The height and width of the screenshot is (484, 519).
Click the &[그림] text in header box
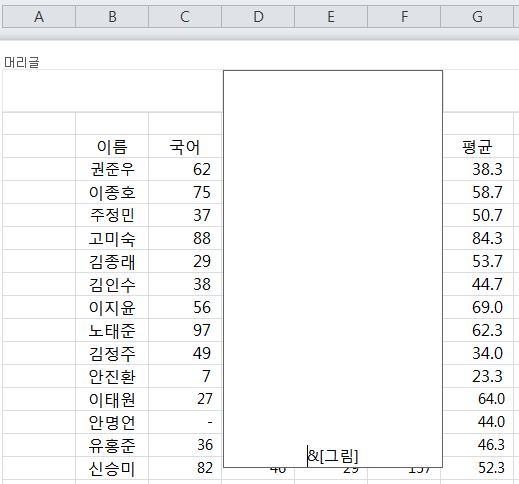coord(333,456)
